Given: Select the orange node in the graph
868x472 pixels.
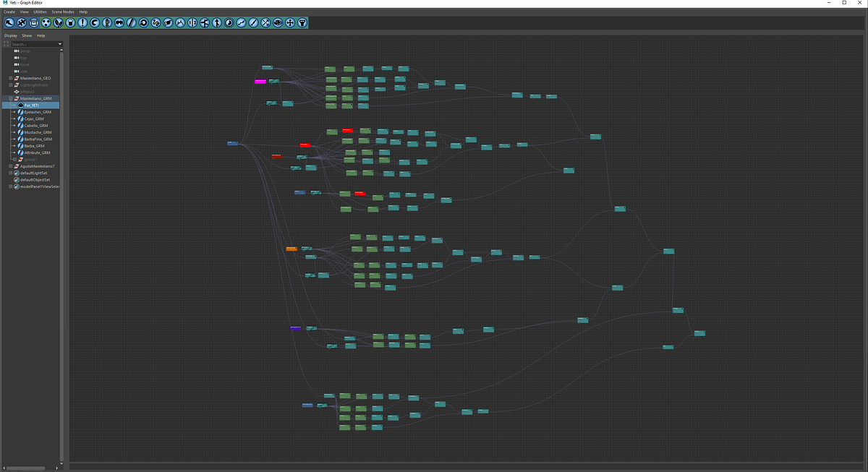Looking at the screenshot, I should pos(292,249).
